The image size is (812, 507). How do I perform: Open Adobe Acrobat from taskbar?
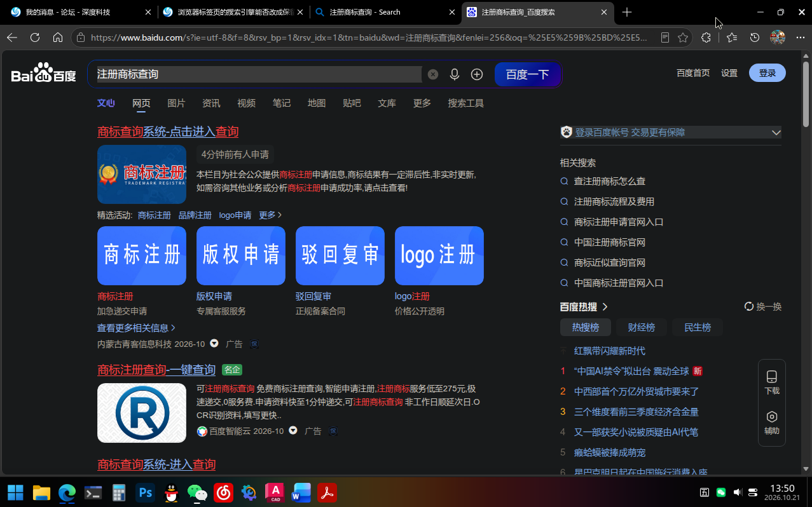(x=327, y=492)
